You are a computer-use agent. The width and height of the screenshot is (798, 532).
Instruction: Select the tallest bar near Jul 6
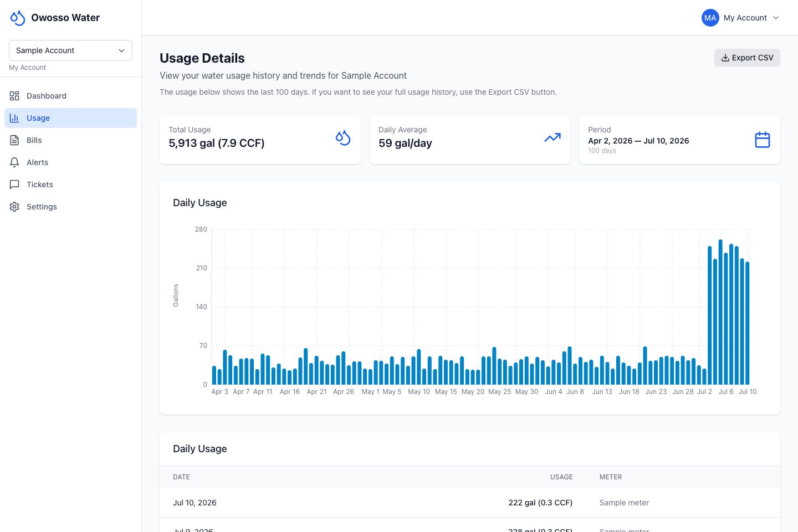720,312
